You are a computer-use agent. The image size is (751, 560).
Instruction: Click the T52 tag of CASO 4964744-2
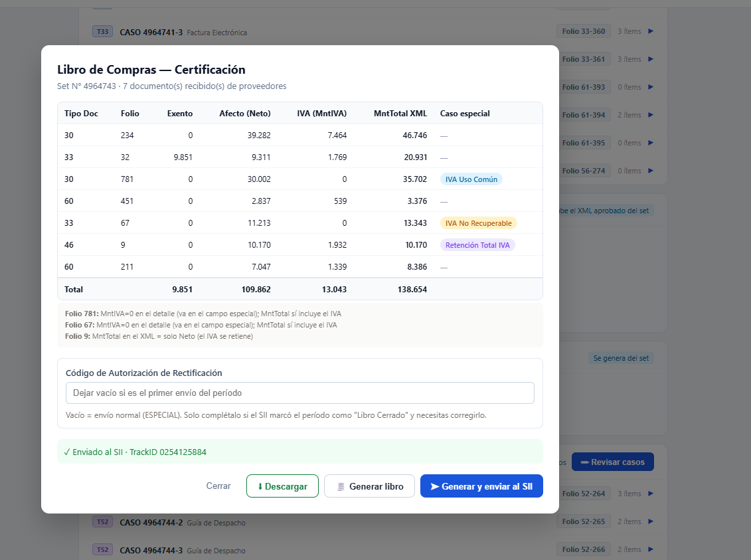[x=102, y=521]
